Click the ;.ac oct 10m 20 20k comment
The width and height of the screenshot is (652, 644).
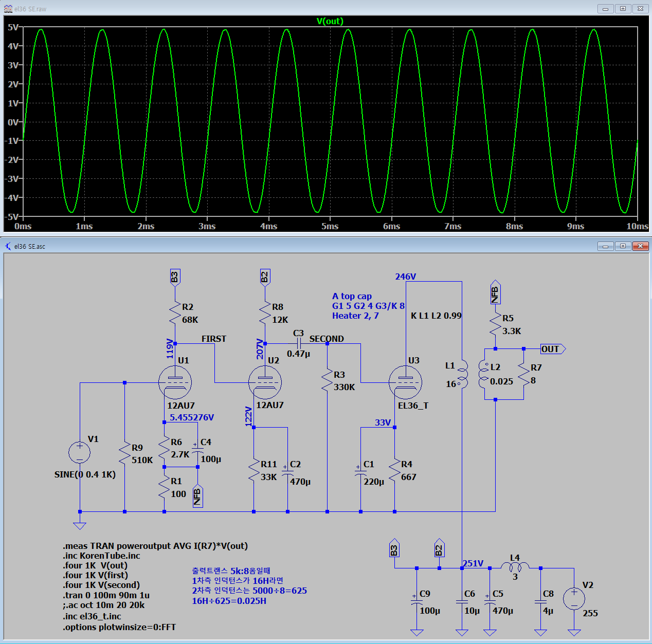tap(104, 605)
